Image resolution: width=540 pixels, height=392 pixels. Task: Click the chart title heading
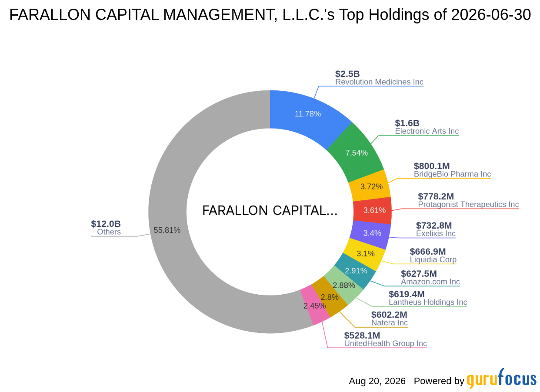pos(270,15)
